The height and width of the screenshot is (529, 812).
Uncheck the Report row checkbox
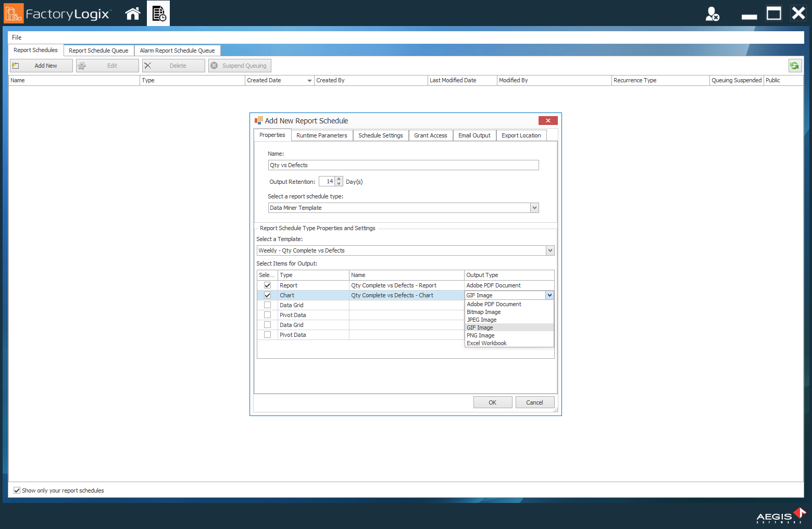pyautogui.click(x=267, y=285)
